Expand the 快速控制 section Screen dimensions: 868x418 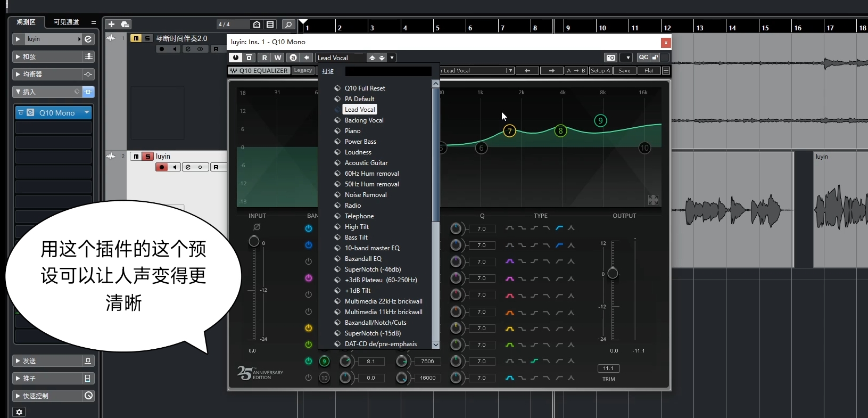pos(18,396)
